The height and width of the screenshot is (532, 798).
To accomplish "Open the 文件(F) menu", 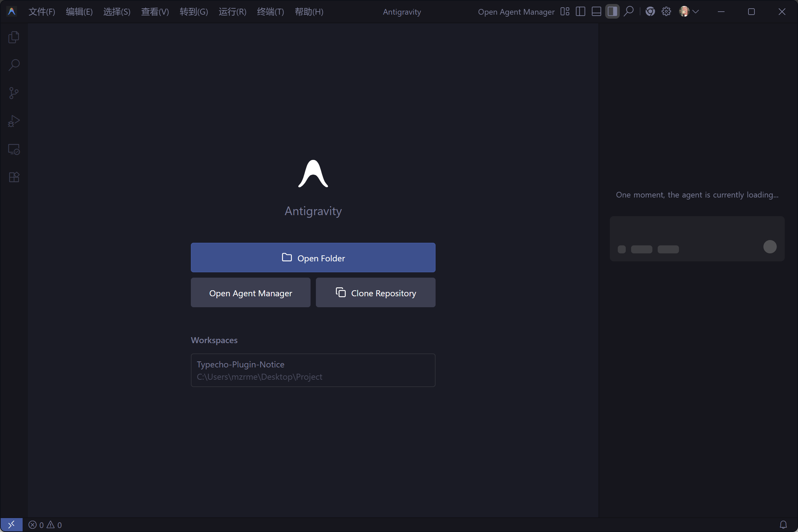I will click(42, 12).
